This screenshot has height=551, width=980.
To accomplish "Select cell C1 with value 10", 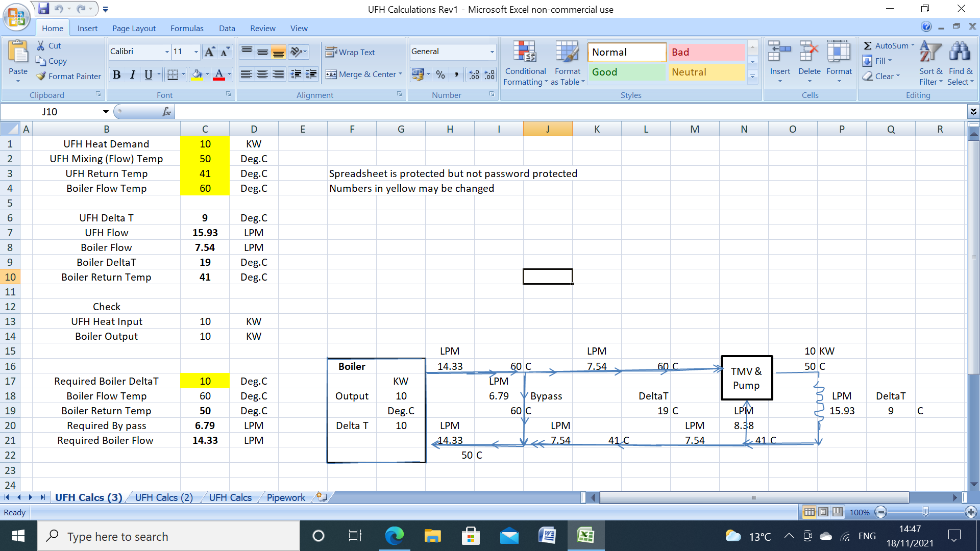I will tap(205, 144).
